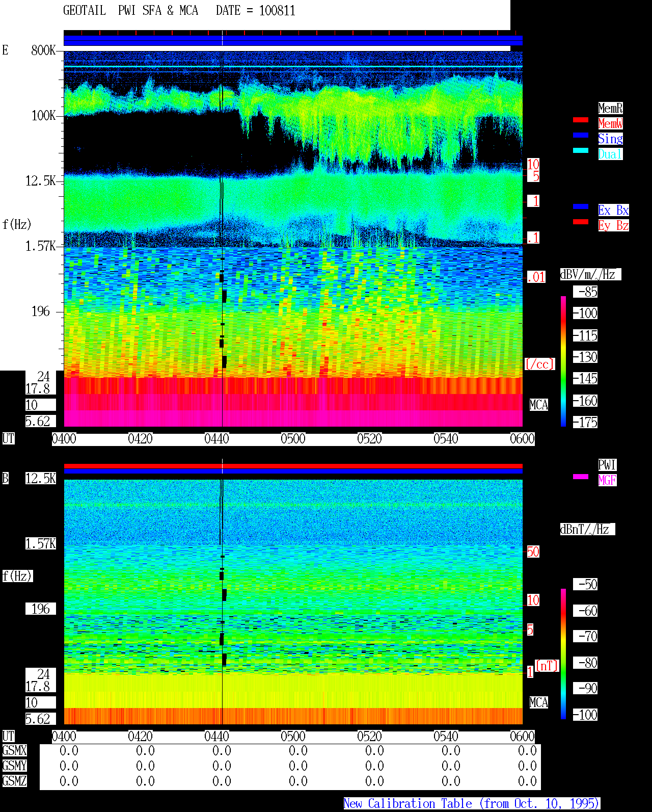This screenshot has height=812, width=652.
Task: Click the -115 color scale value
Action: tap(585, 335)
